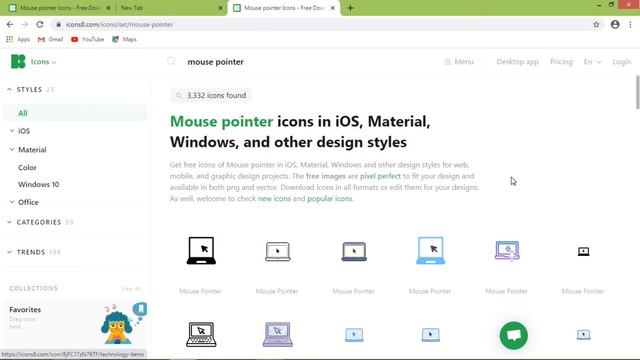Open the YouTube bookmark

pos(87,39)
